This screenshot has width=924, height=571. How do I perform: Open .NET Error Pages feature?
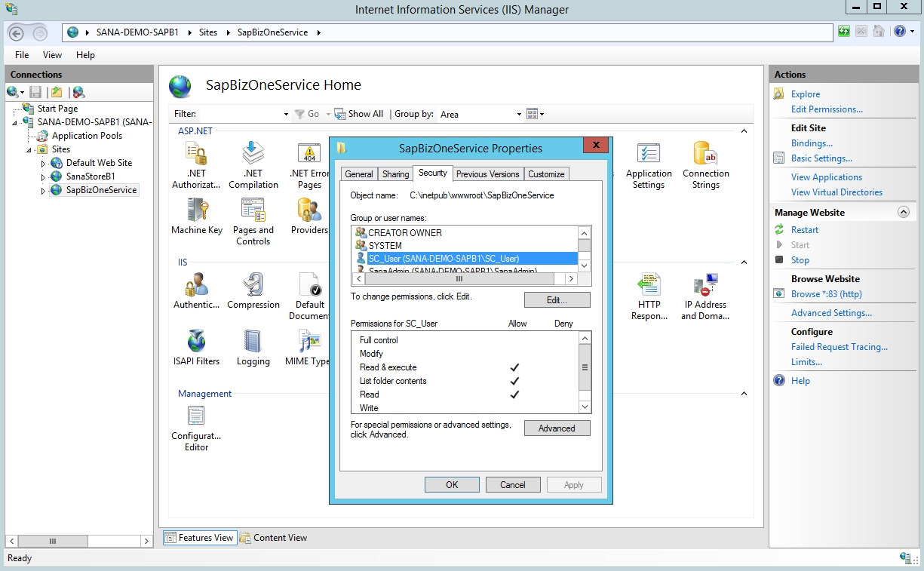(309, 165)
